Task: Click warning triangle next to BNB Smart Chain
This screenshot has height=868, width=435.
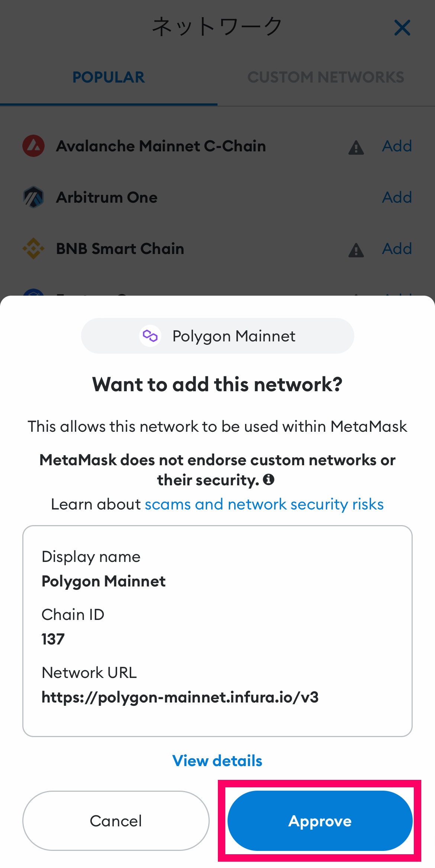Action: coord(356,250)
